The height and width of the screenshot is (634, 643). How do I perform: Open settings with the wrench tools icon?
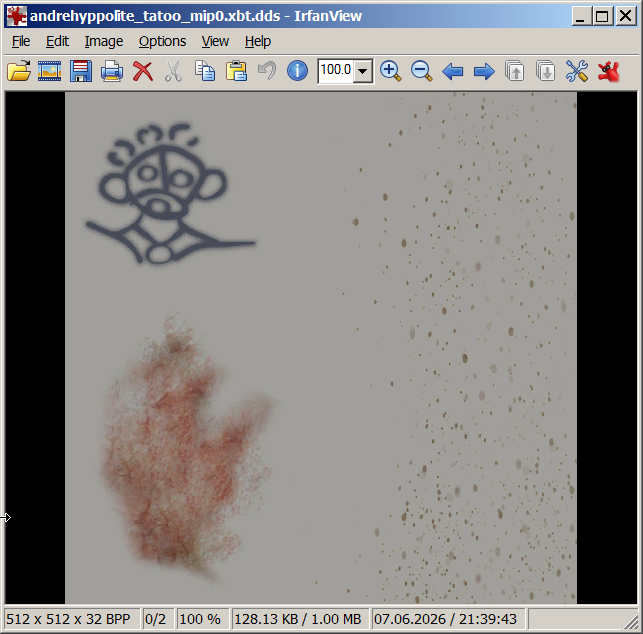coord(577,71)
